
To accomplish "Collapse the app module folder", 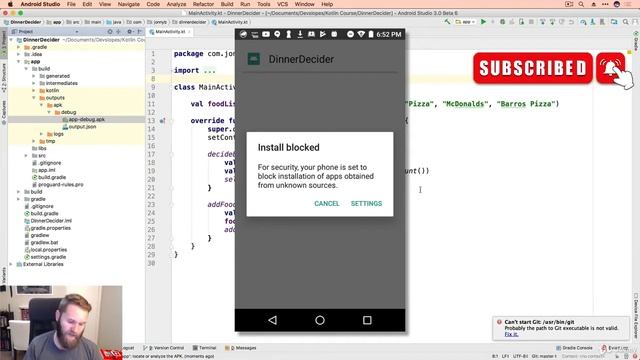I will (18, 62).
